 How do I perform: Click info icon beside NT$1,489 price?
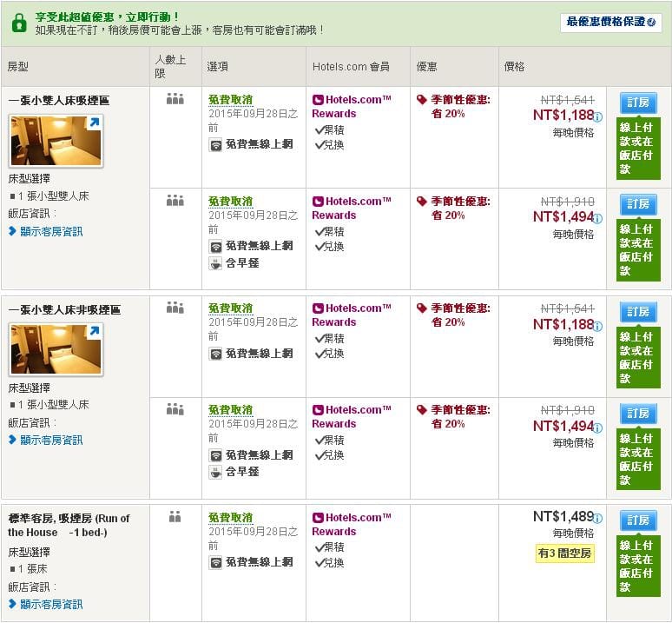[x=598, y=518]
